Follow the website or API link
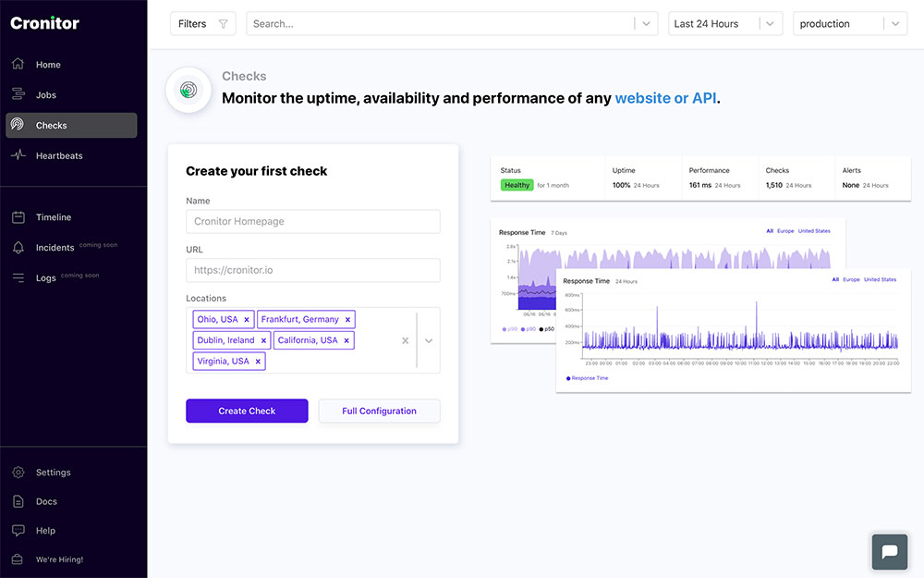The width and height of the screenshot is (924, 578). (x=666, y=98)
